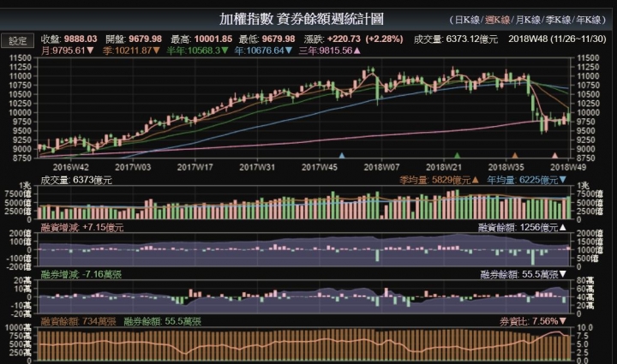Switch to 週K線 weekly chart view

(x=497, y=20)
